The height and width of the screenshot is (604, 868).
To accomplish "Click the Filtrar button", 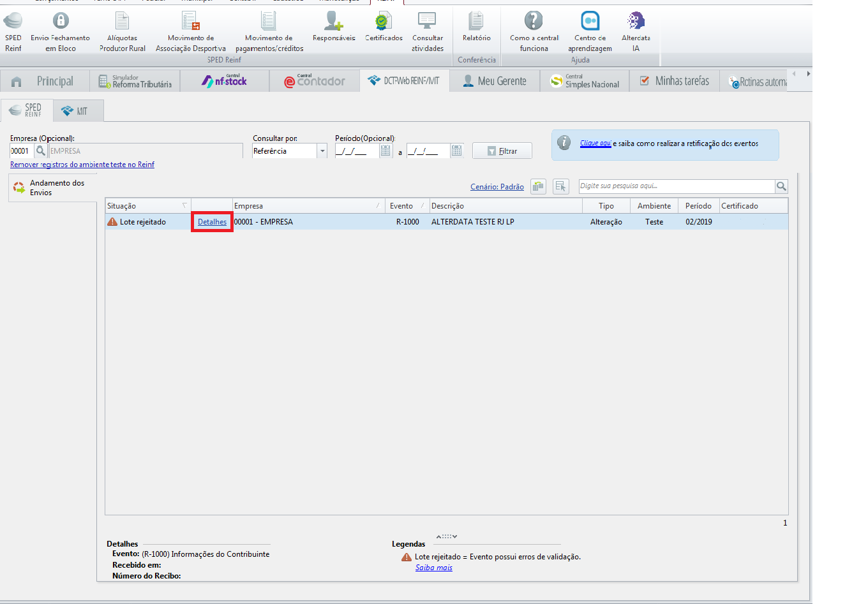I will [502, 151].
